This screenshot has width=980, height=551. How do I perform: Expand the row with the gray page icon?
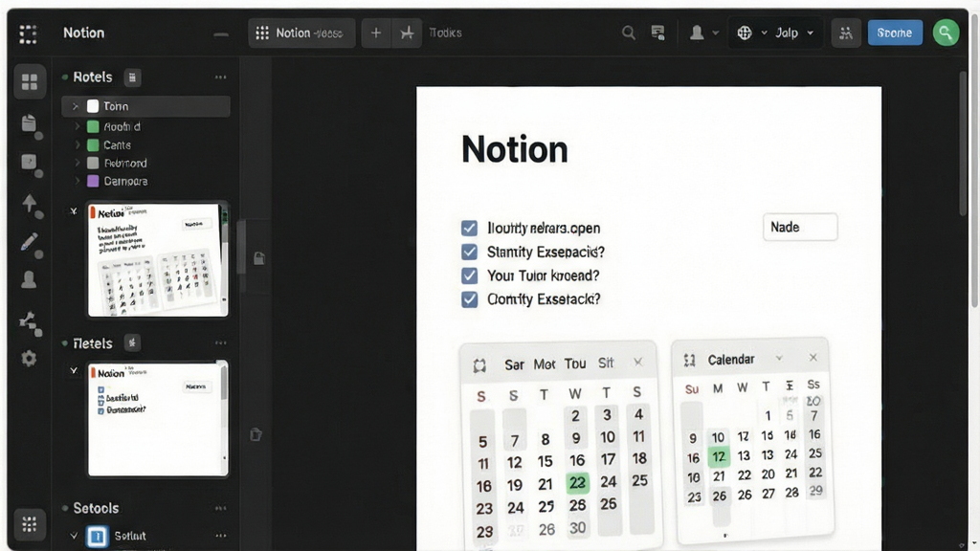click(78, 163)
